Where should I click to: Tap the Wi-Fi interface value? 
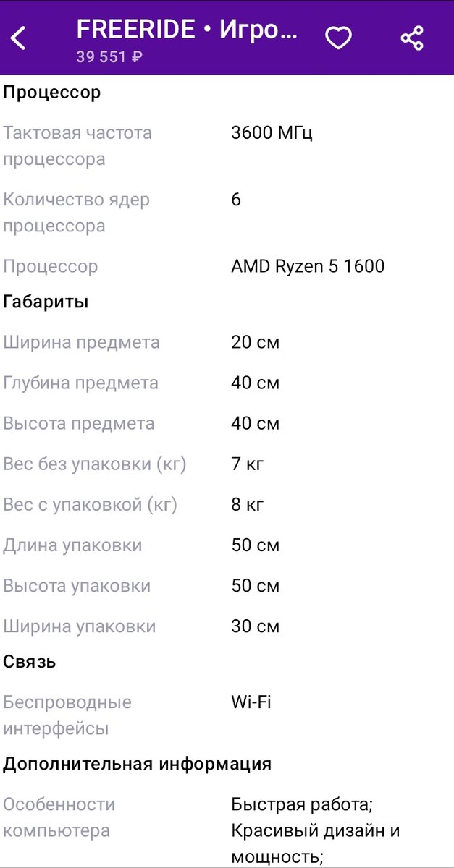[251, 701]
